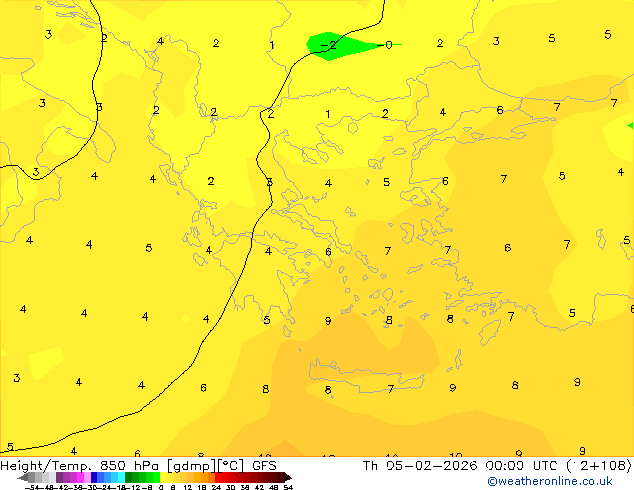Click the chart title "Height/Temp. 850 hPa"
The image size is (634, 490).
[80, 466]
